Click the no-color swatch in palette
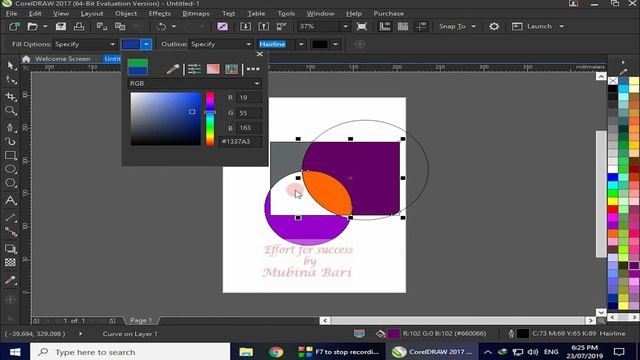 613,81
